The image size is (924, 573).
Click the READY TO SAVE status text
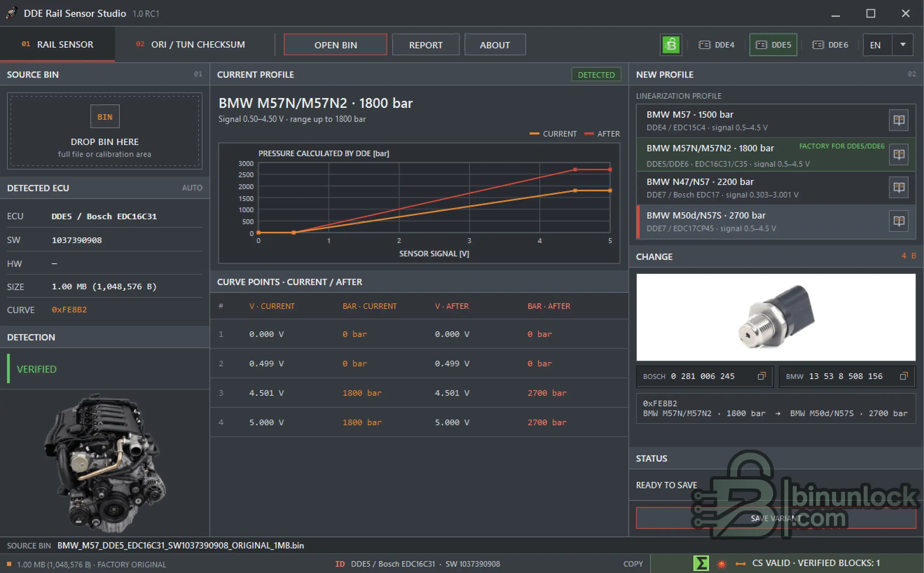666,485
